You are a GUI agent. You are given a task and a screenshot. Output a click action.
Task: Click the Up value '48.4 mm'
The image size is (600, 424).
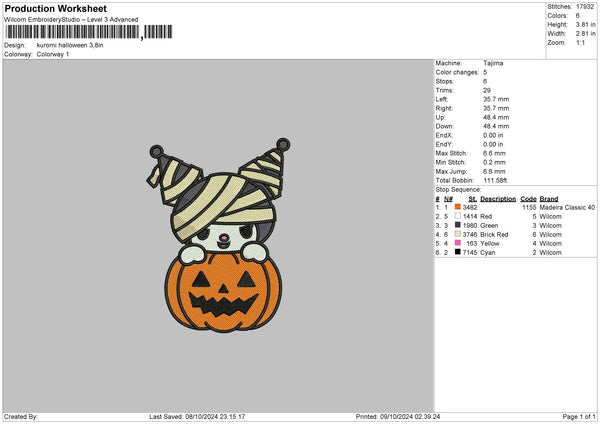coord(496,117)
